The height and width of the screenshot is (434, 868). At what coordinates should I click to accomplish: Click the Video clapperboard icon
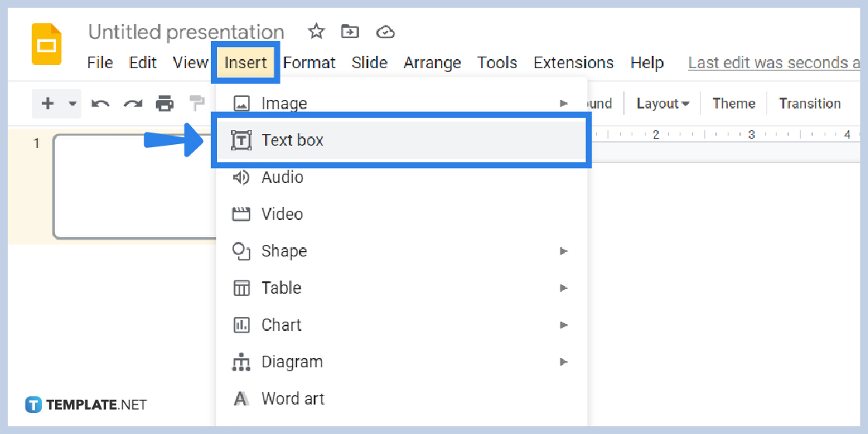pyautogui.click(x=241, y=214)
